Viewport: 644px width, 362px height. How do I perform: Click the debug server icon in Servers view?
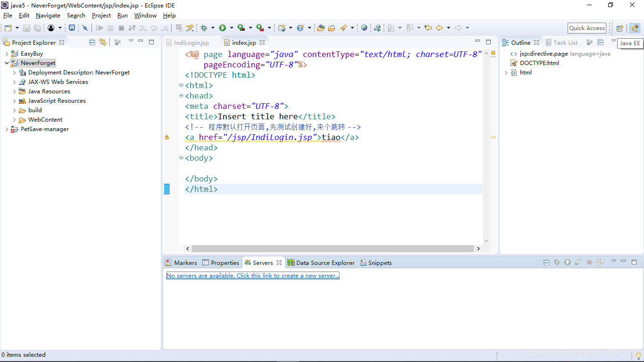557,263
